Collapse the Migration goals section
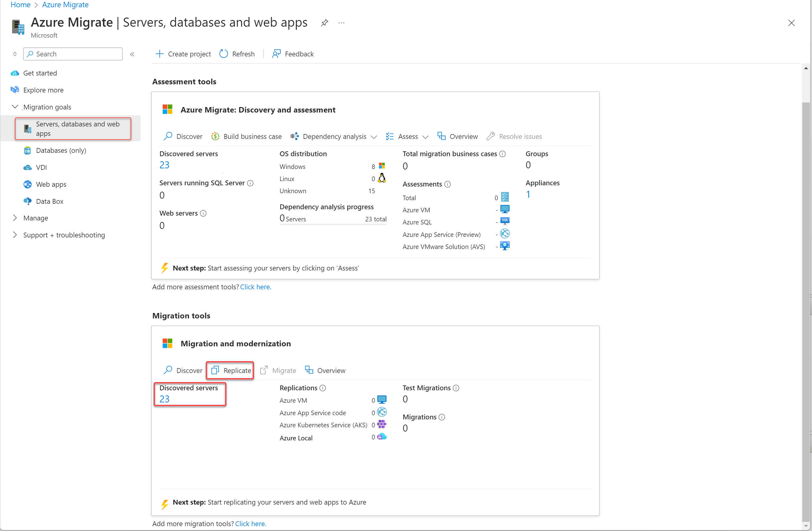 point(15,107)
